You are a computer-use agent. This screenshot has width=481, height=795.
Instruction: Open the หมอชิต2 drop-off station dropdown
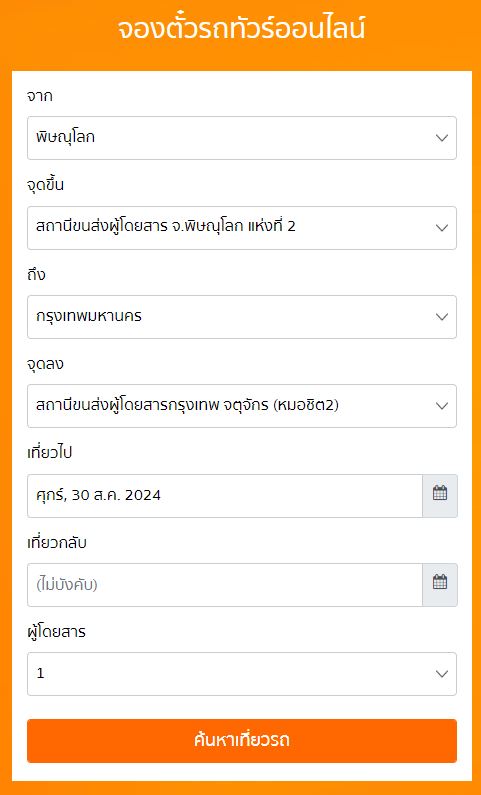click(242, 406)
